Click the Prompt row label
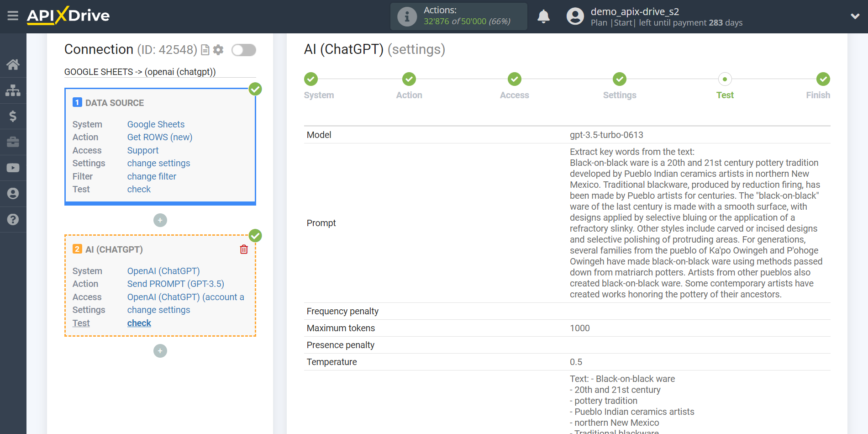The width and height of the screenshot is (868, 434). pos(321,223)
